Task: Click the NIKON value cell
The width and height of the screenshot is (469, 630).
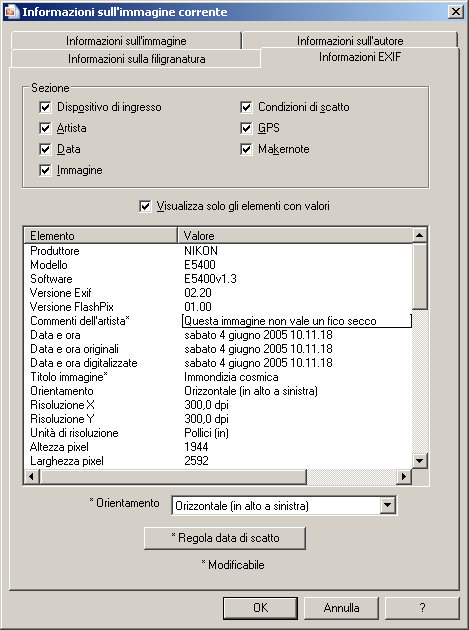Action: pos(201,251)
